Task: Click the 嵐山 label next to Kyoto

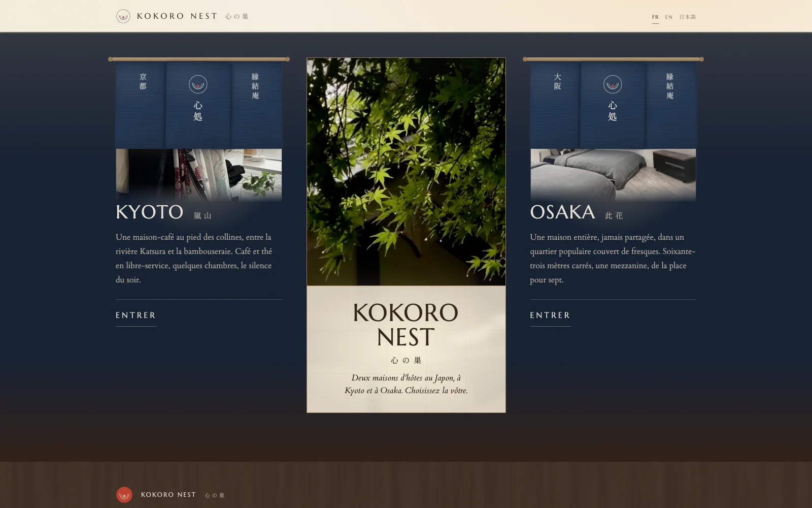Action: click(202, 216)
